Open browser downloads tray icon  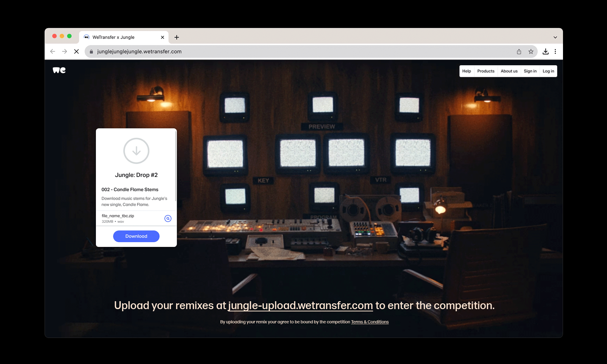pyautogui.click(x=545, y=52)
